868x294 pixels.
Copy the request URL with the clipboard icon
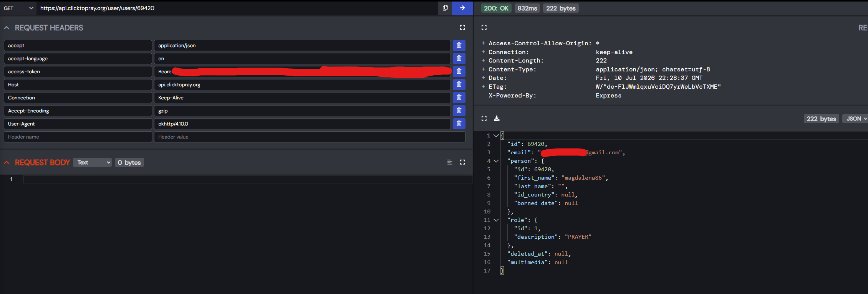[445, 8]
